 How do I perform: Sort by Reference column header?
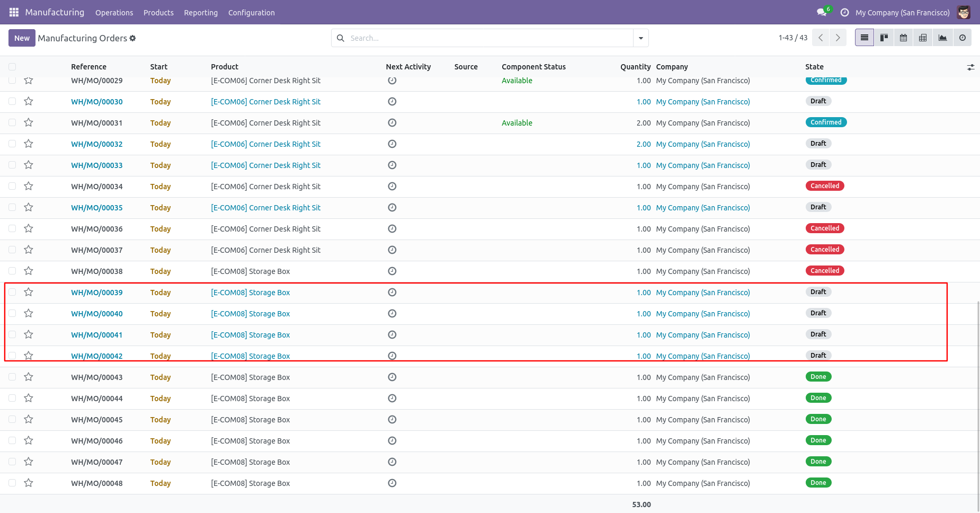click(89, 67)
